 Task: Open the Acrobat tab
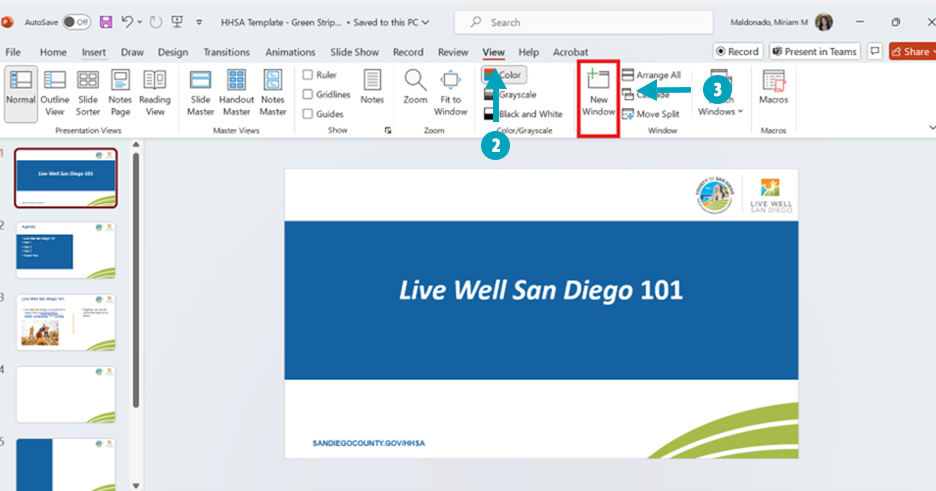coord(570,52)
